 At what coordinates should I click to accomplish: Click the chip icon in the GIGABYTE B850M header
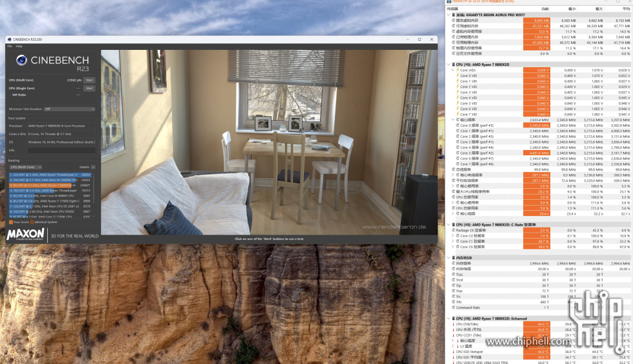click(x=453, y=14)
